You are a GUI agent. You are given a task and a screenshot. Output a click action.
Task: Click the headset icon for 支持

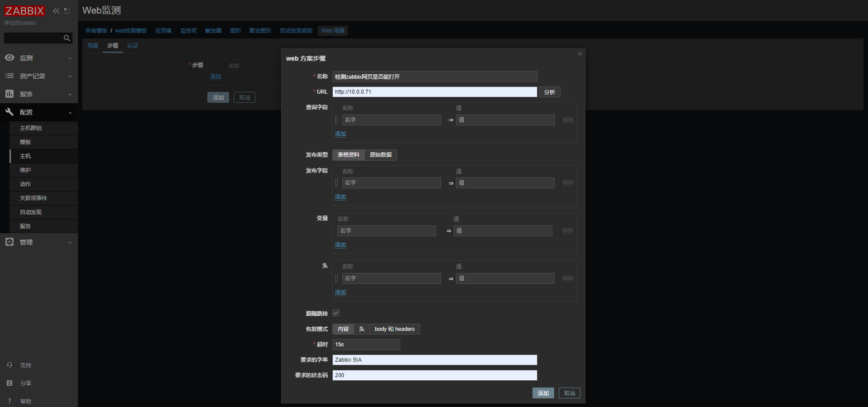10,365
